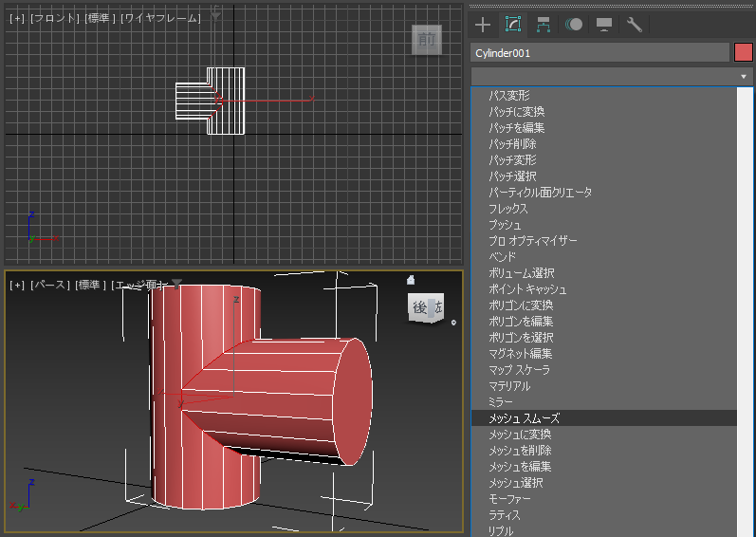756x537 pixels.
Task: Open the Display panel tab
Action: [604, 25]
